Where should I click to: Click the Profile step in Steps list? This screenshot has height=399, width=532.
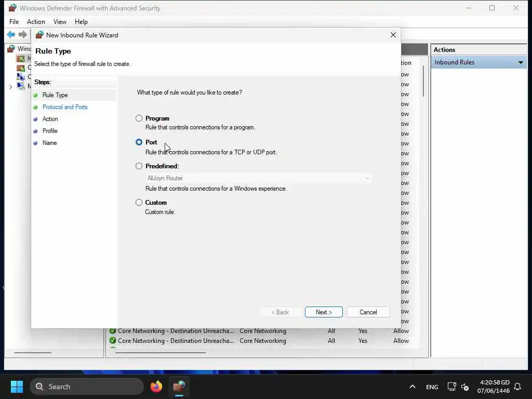tap(50, 131)
